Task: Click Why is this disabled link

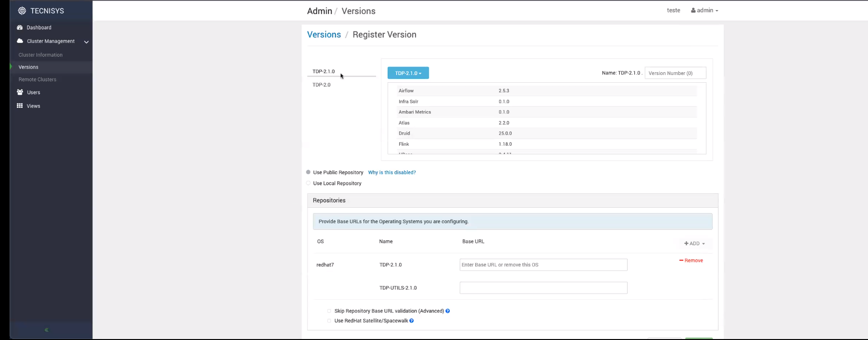Action: 392,172
